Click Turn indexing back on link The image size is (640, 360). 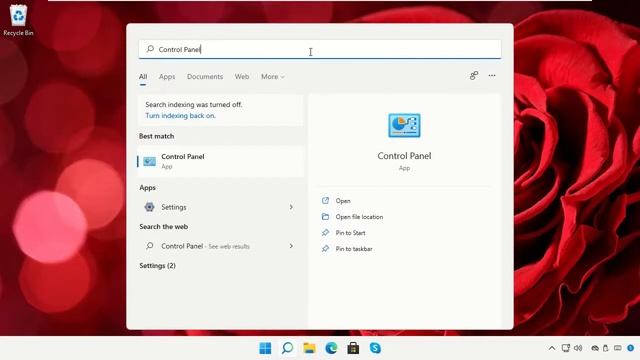[x=180, y=116]
